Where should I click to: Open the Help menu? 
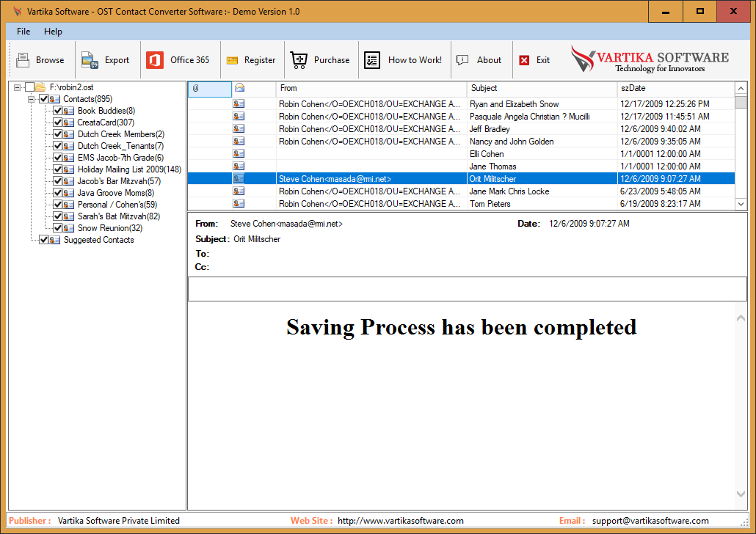tap(53, 32)
